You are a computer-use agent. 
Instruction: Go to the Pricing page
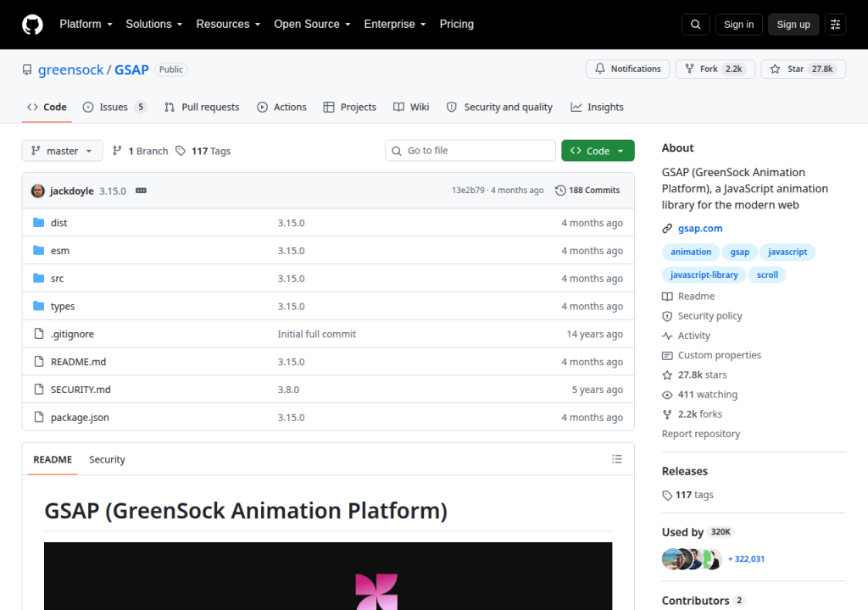(456, 25)
